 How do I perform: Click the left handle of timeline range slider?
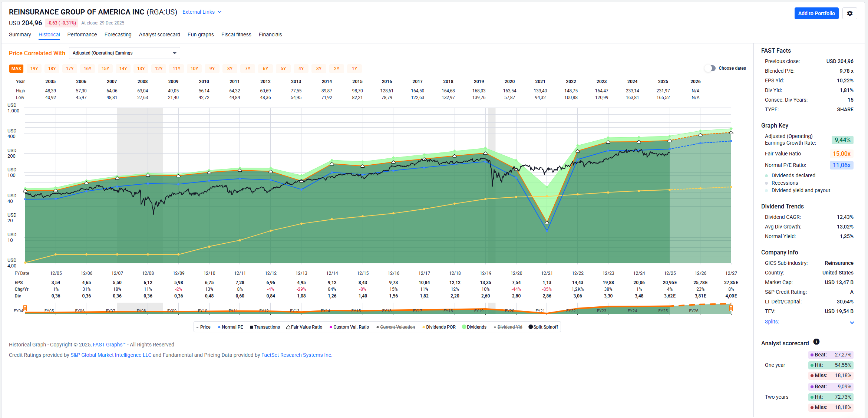point(25,308)
